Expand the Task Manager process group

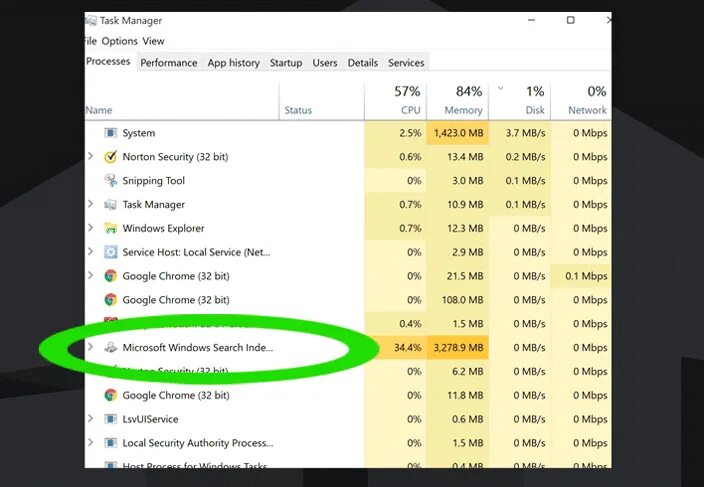tap(91, 204)
